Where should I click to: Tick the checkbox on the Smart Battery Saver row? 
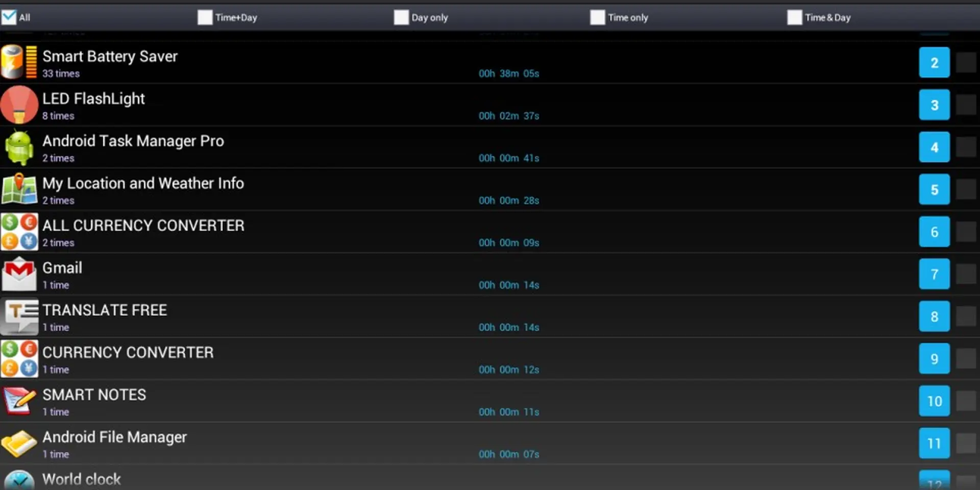pyautogui.click(x=966, y=62)
